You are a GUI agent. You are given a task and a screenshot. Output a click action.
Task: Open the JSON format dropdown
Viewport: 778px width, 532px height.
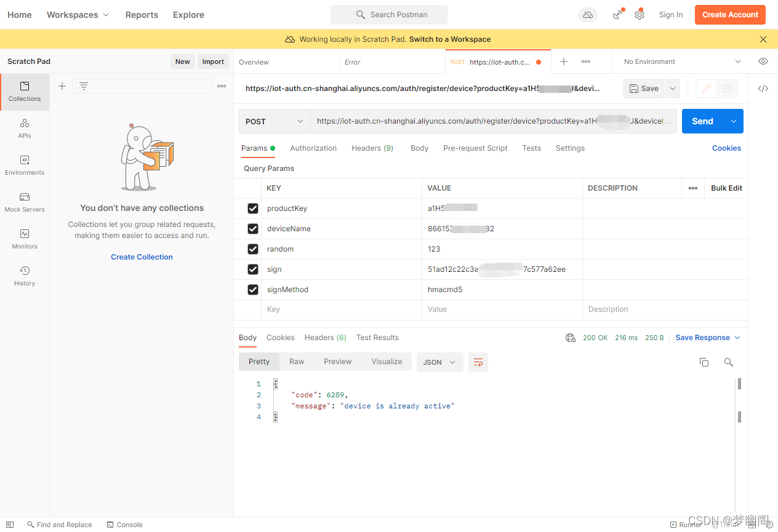(x=440, y=362)
